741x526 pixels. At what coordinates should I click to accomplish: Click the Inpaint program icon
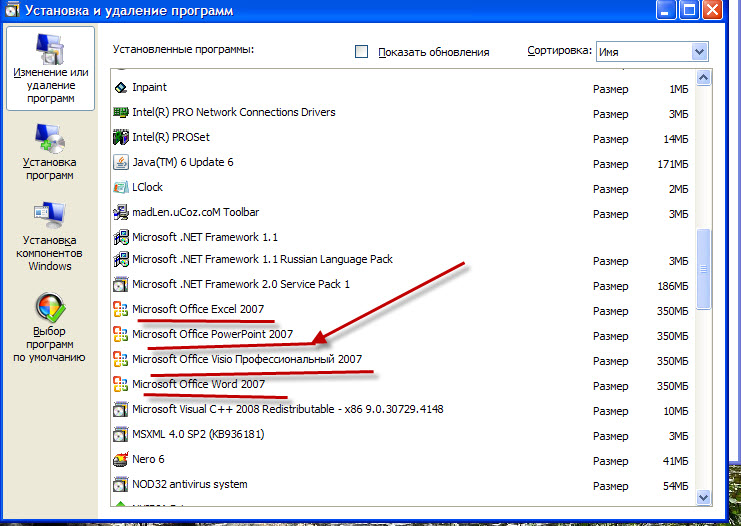(121, 87)
